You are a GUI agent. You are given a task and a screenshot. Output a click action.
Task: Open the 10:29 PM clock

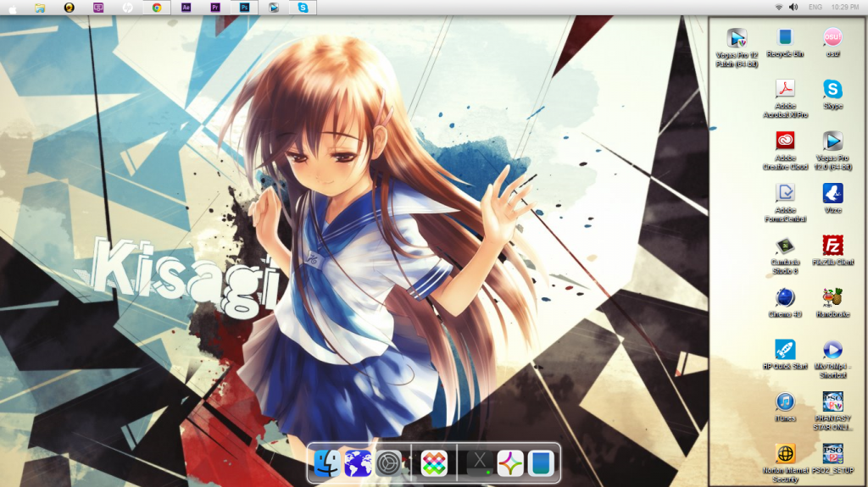845,7
